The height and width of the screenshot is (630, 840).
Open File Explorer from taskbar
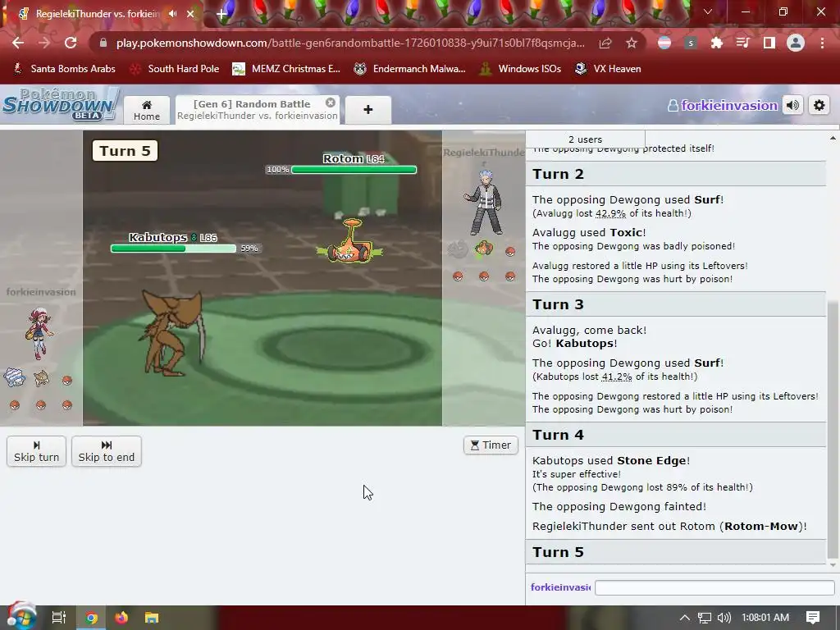click(152, 618)
